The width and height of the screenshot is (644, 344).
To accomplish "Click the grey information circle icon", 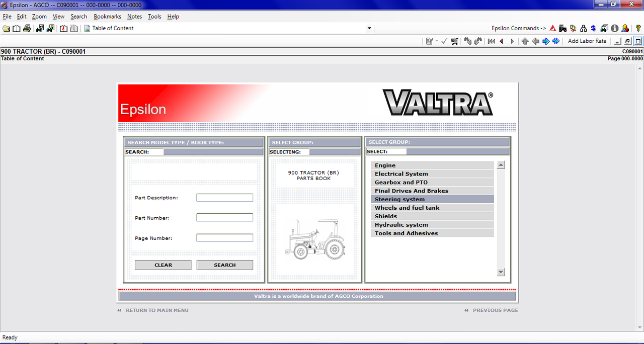I will point(614,28).
